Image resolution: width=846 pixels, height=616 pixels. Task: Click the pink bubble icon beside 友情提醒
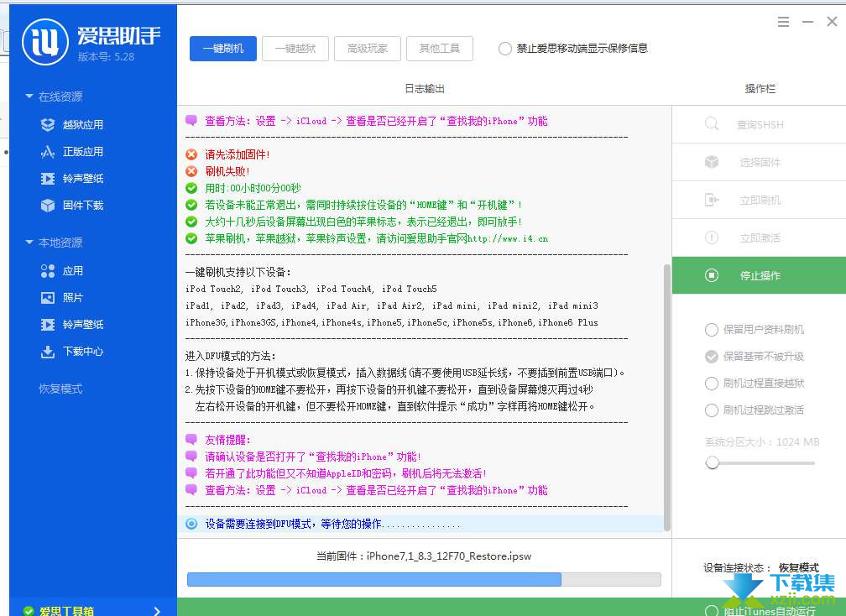(191, 440)
